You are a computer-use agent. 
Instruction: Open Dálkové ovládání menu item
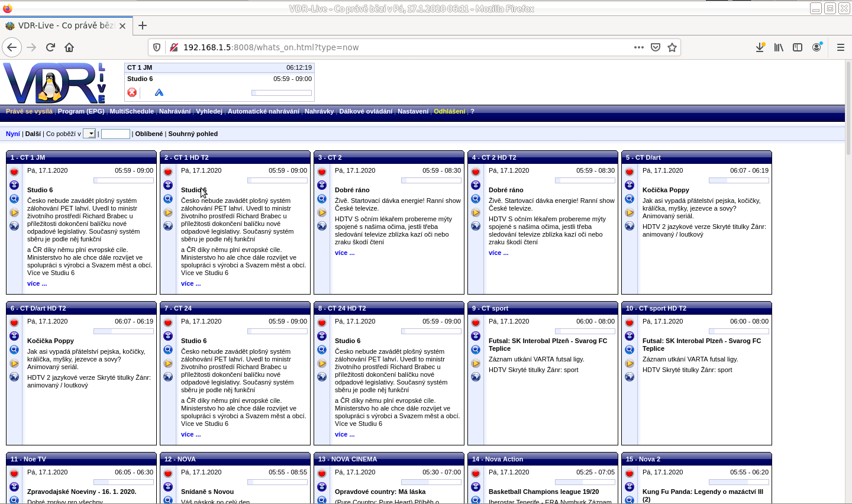[366, 111]
